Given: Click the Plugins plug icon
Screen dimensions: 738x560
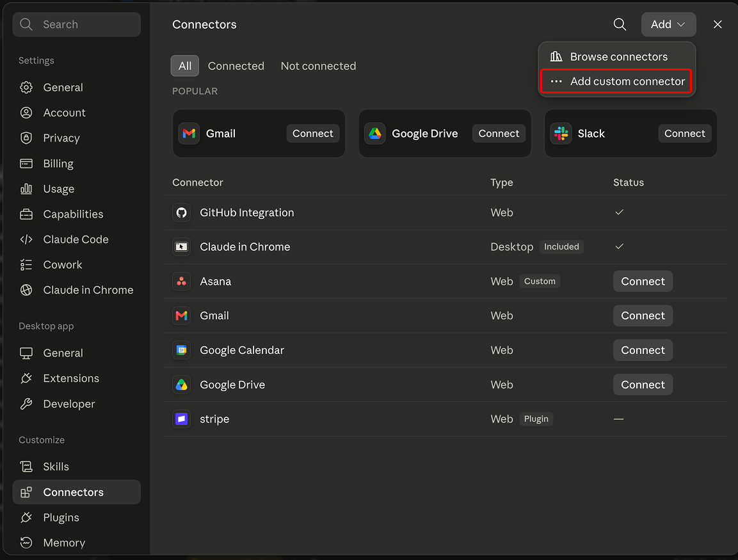Looking at the screenshot, I should pos(26,518).
